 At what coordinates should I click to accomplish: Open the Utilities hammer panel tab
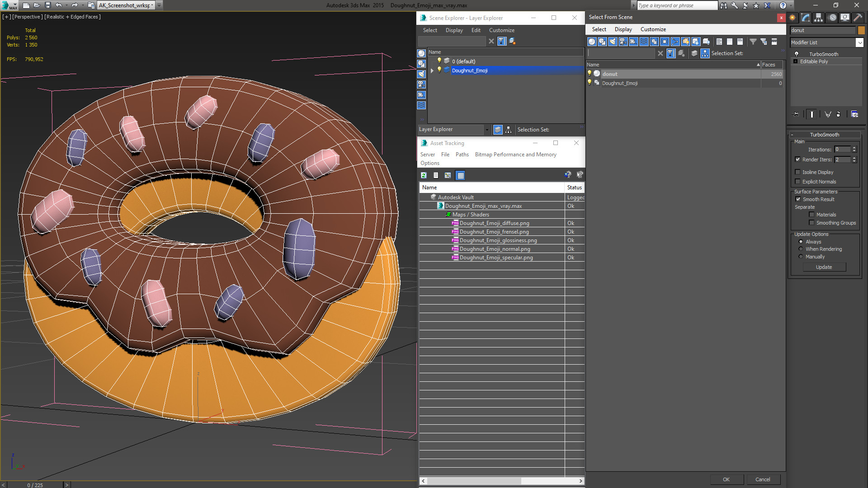click(x=858, y=18)
